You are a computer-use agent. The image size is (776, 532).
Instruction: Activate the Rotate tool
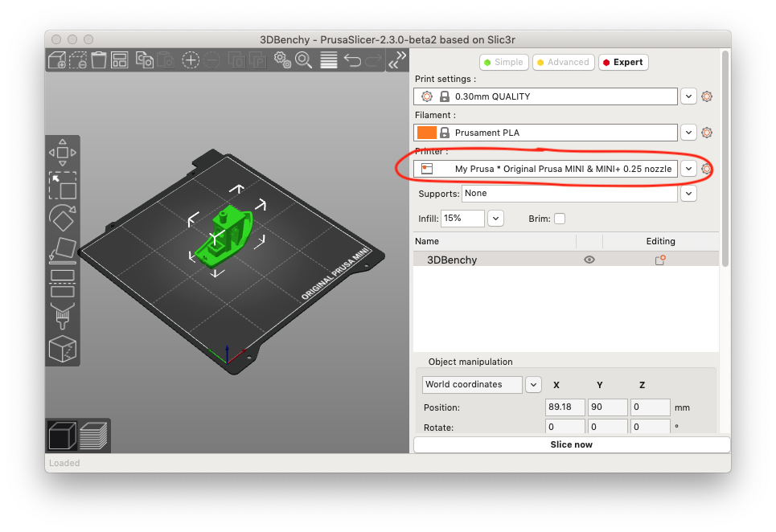pos(63,218)
